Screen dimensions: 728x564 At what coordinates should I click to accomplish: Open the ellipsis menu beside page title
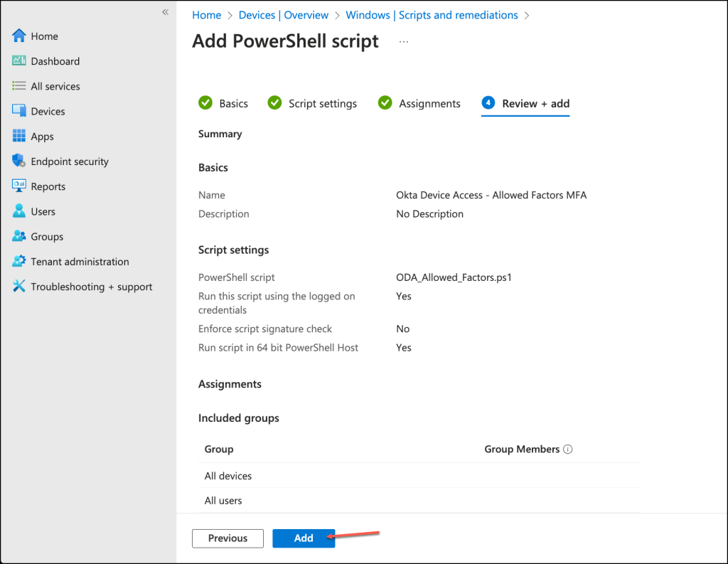point(404,42)
